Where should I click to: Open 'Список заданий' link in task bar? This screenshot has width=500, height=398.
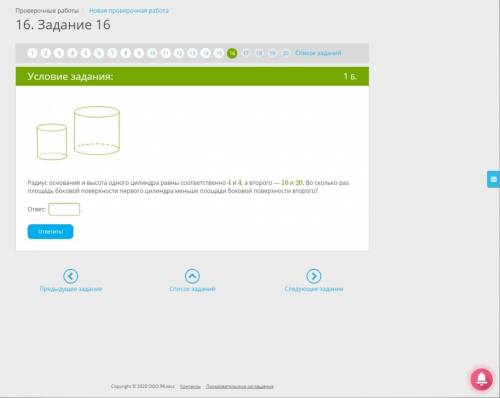pos(318,53)
